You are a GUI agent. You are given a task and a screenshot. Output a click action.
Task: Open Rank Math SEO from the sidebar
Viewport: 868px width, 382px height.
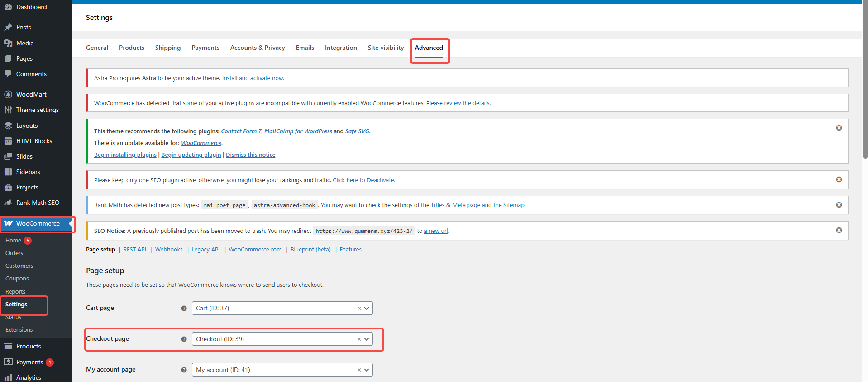point(38,203)
